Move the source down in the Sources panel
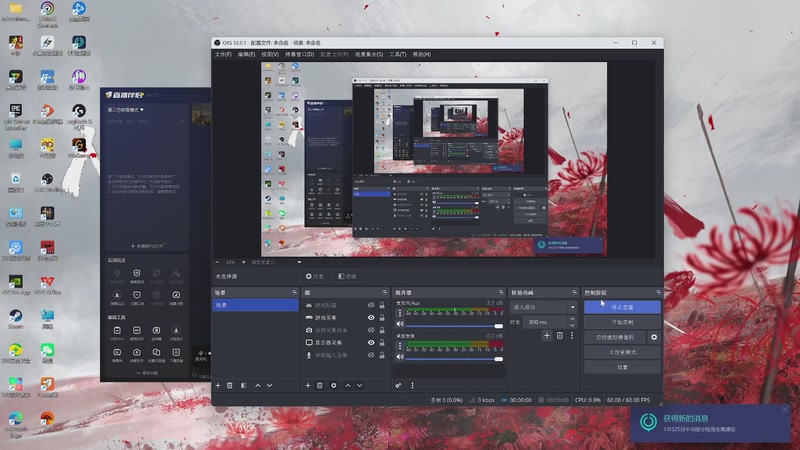Viewport: 800px width, 450px height. pos(360,386)
